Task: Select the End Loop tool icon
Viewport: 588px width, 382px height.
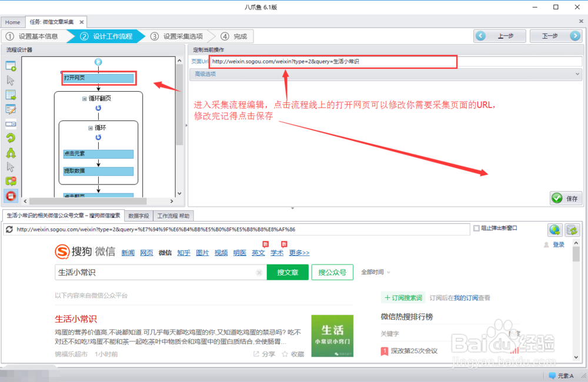Action: click(11, 182)
